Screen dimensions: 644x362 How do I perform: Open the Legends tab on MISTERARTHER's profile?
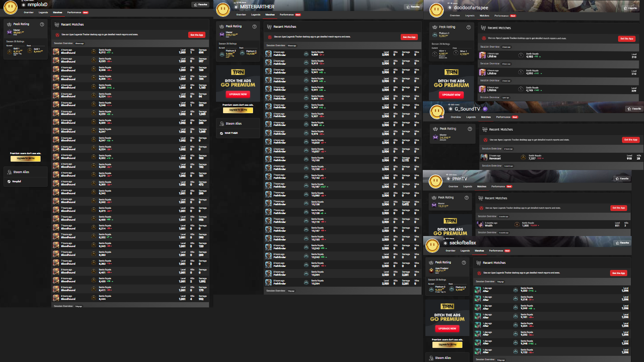click(256, 15)
